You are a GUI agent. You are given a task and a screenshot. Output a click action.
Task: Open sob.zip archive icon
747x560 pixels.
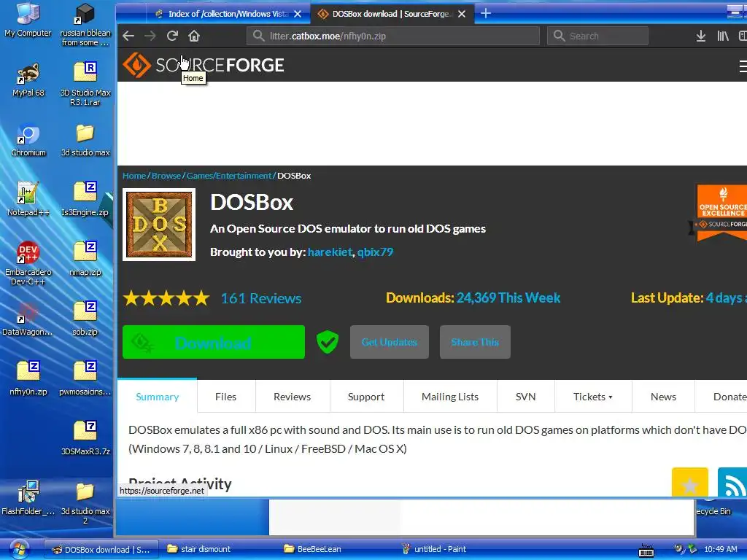(x=85, y=319)
